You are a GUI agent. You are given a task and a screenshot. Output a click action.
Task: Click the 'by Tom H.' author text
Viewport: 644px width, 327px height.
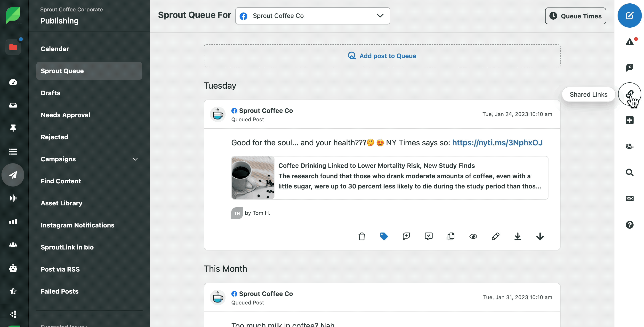click(x=258, y=213)
